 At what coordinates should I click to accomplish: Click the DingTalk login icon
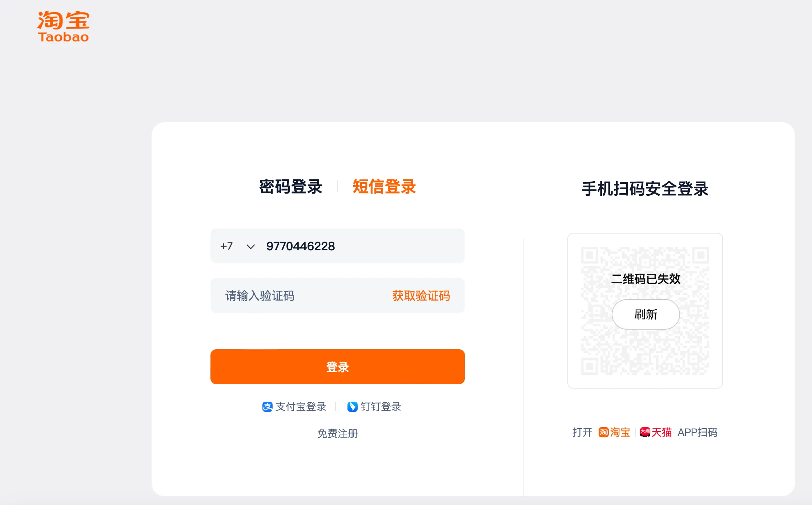[352, 407]
